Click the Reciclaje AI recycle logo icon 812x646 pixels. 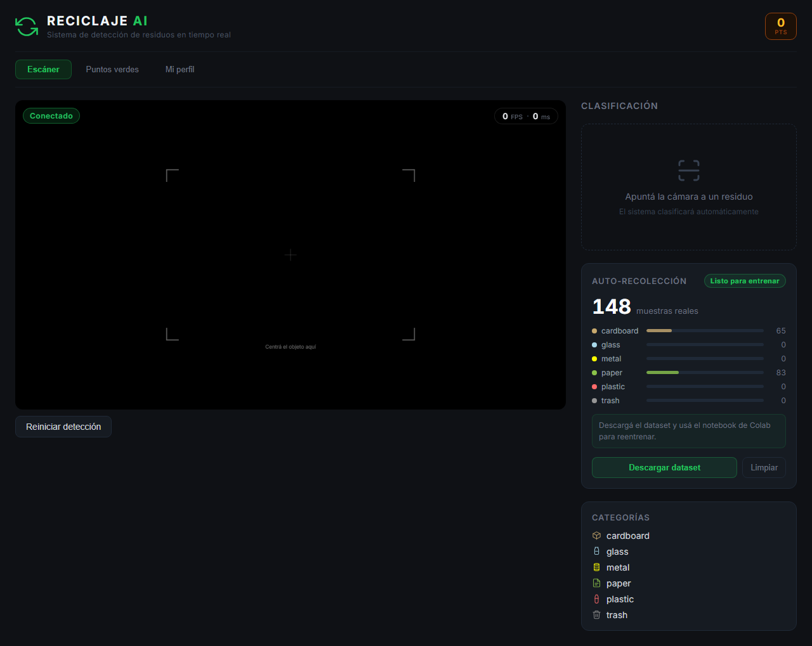tap(27, 26)
